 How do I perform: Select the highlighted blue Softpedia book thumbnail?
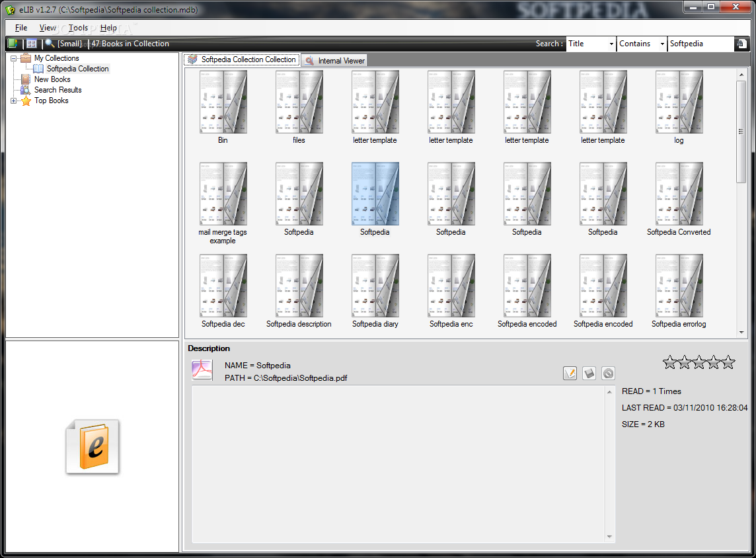pos(375,199)
